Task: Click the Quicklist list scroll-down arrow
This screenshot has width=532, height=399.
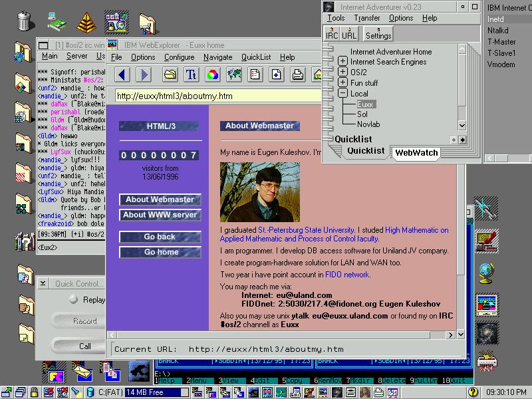Action: (x=462, y=125)
